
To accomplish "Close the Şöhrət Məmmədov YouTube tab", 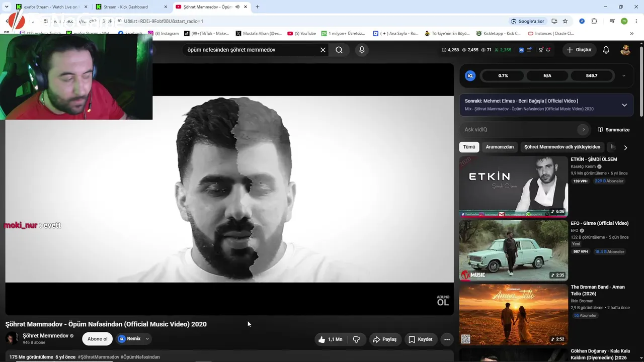I will (245, 7).
